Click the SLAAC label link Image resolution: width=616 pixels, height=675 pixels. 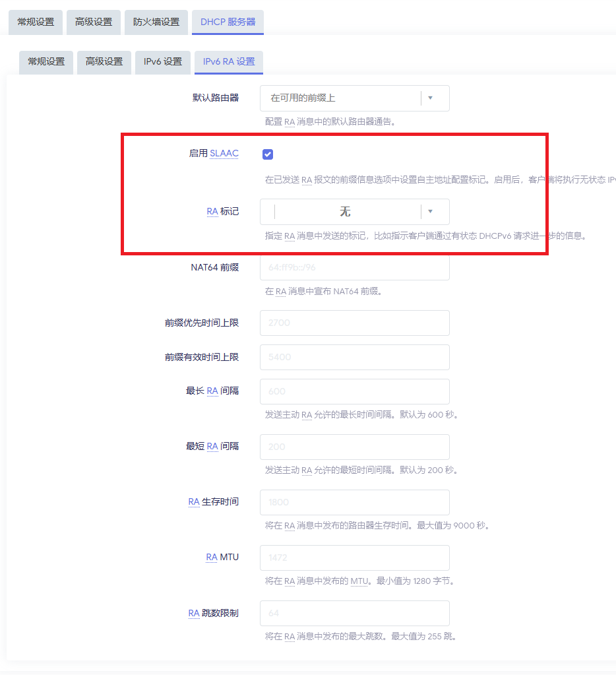[224, 153]
